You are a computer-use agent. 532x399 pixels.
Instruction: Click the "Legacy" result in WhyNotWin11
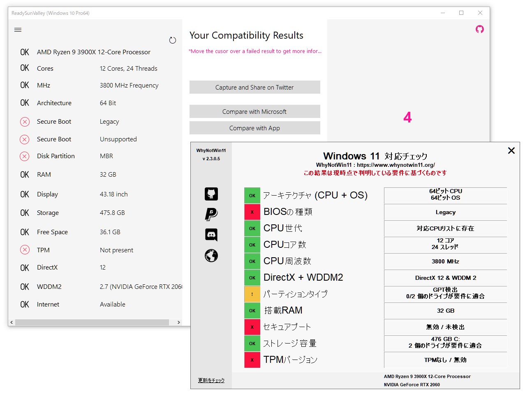tap(446, 212)
